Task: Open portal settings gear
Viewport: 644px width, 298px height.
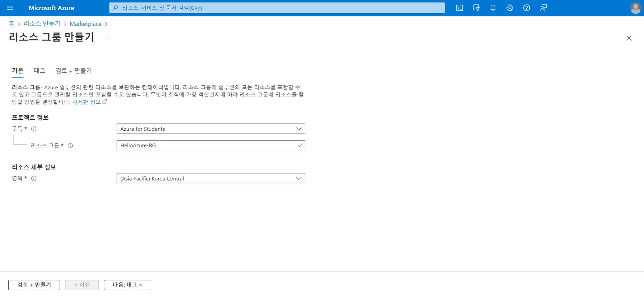Action: click(510, 8)
